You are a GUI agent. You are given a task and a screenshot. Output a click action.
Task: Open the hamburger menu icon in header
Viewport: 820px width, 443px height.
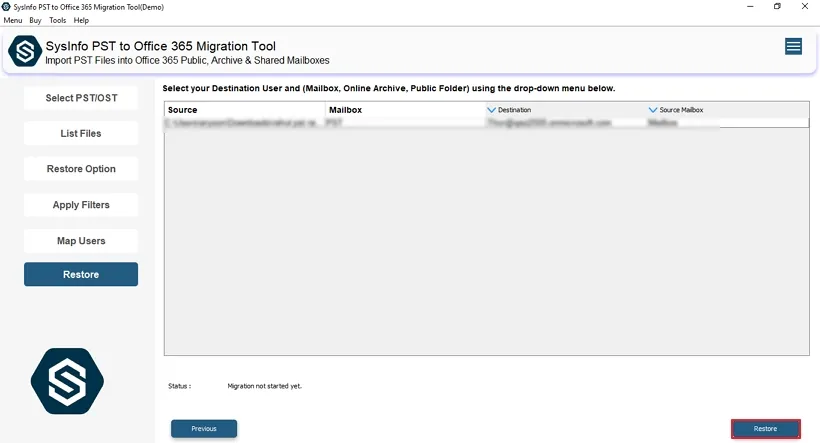[793, 47]
